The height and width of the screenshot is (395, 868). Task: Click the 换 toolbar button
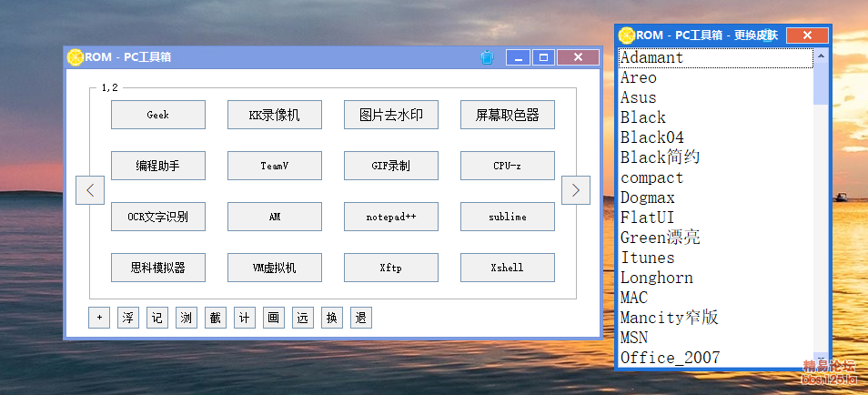pyautogui.click(x=331, y=318)
